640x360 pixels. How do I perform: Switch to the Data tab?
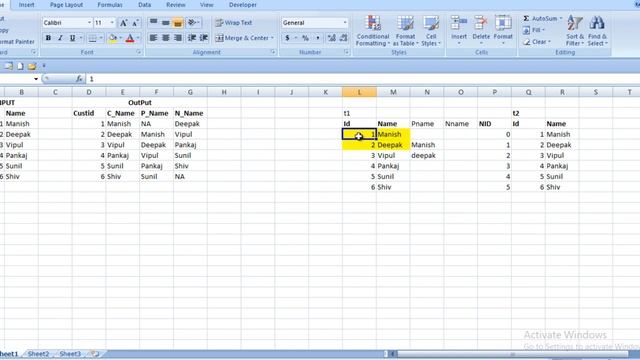[x=144, y=5]
